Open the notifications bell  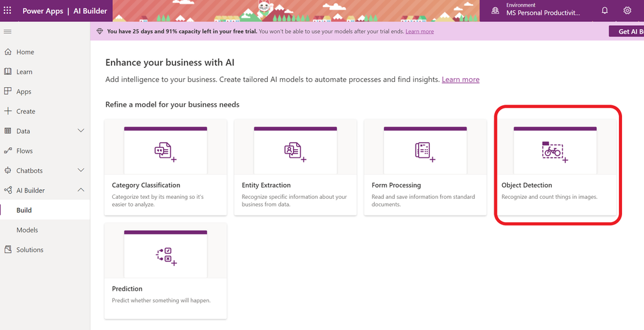coord(605,11)
